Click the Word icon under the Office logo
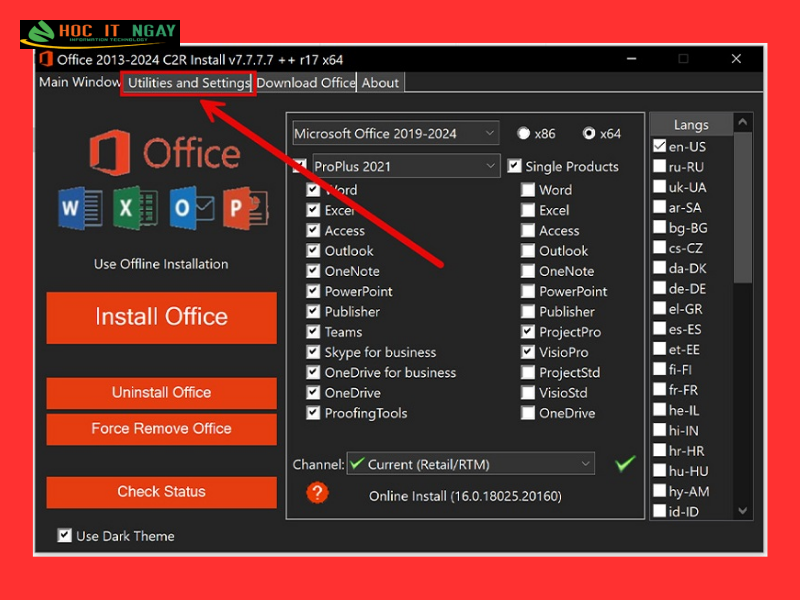 click(x=80, y=208)
